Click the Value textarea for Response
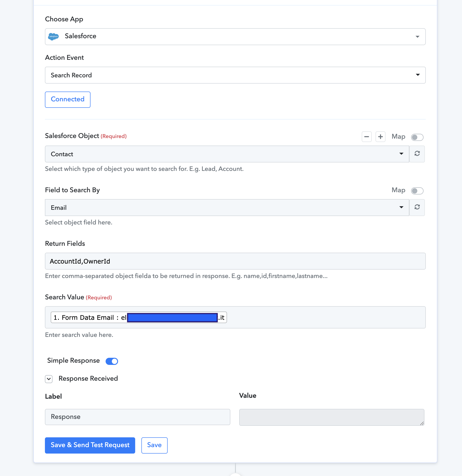The width and height of the screenshot is (462, 476). [331, 417]
